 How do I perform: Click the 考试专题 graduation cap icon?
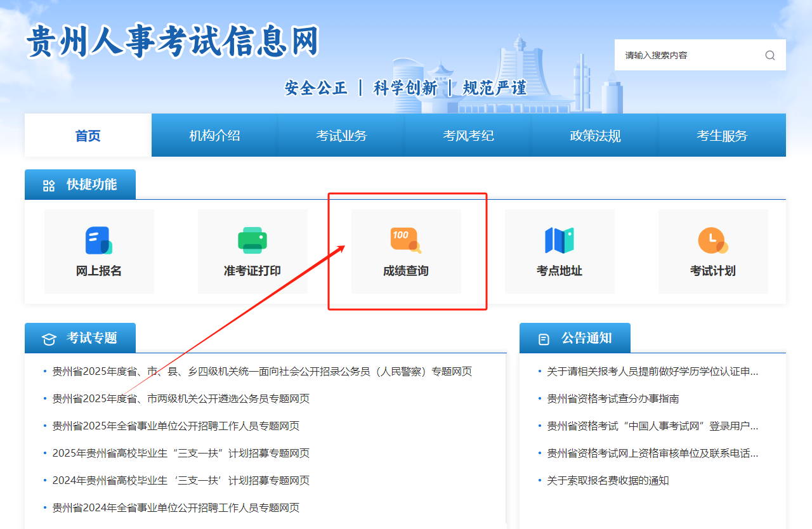click(49, 339)
